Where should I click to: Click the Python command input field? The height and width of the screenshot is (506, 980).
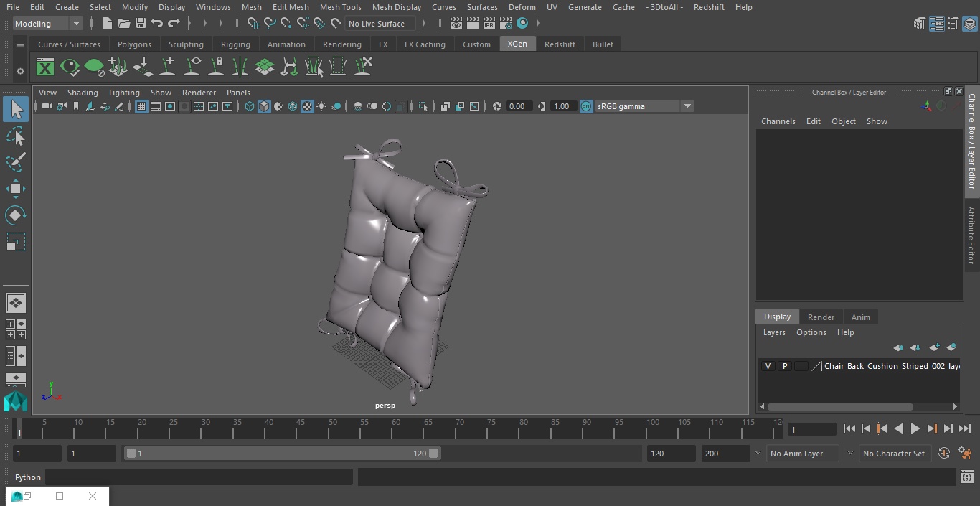coord(199,477)
